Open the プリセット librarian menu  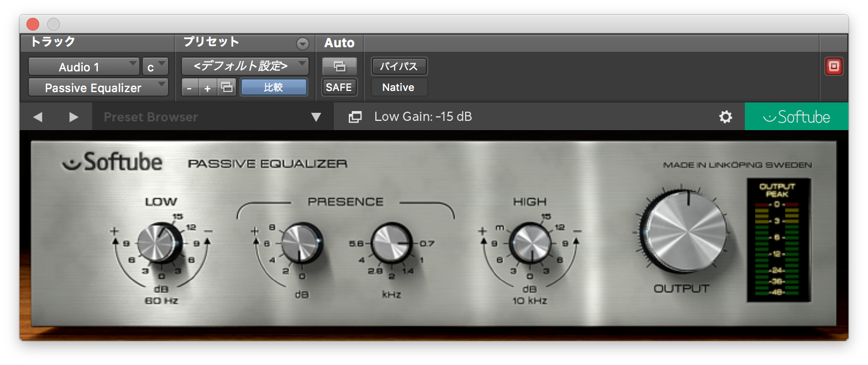click(x=302, y=43)
